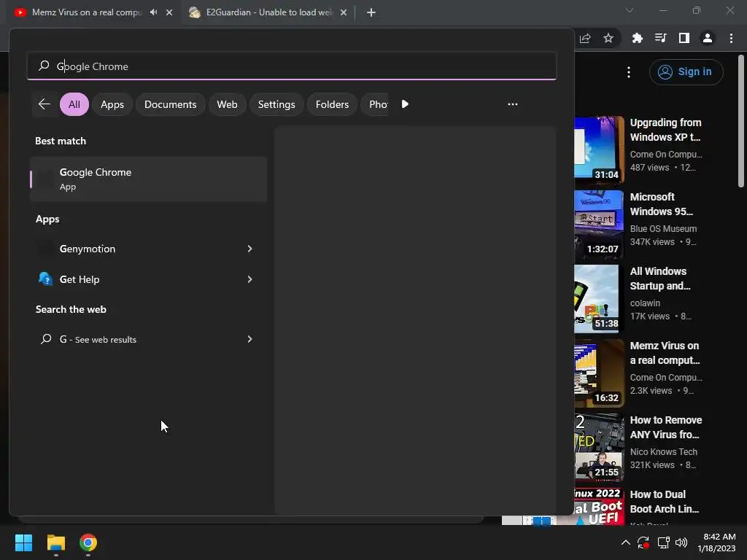Open How to Remove ANY Virus thumbnail
The height and width of the screenshot is (560, 747).
click(x=599, y=447)
